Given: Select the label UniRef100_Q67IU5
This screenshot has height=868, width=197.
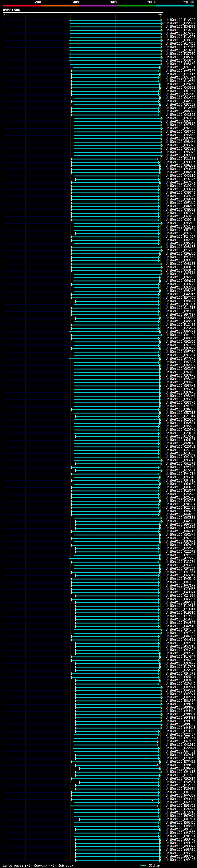Looking at the screenshot, I should 180,741.
